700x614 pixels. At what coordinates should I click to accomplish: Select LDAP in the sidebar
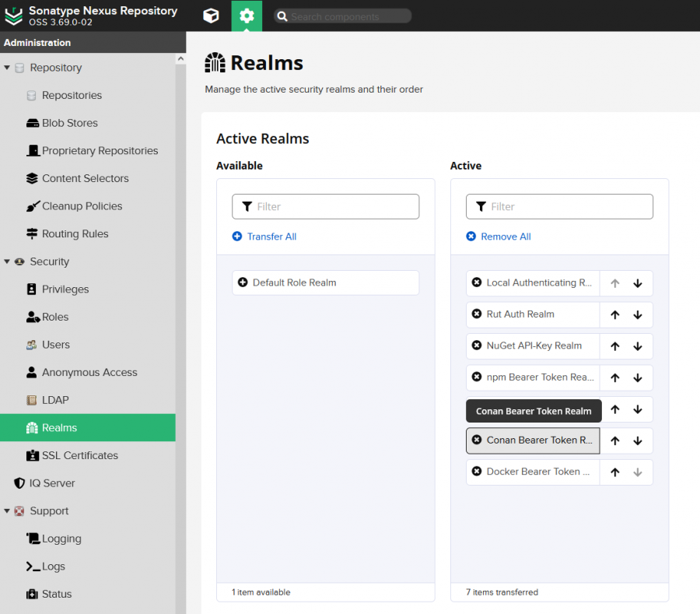(x=55, y=400)
